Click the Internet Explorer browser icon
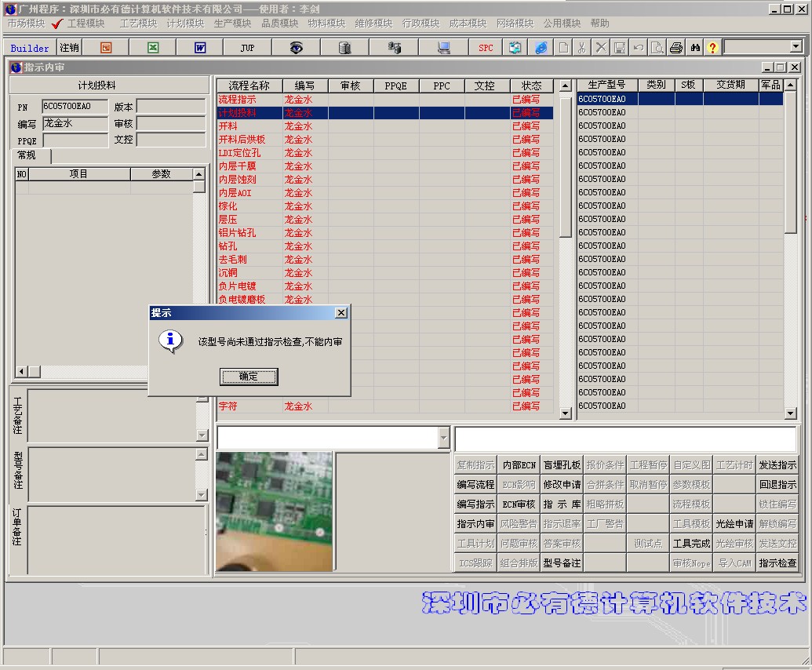812x670 pixels. (x=541, y=48)
